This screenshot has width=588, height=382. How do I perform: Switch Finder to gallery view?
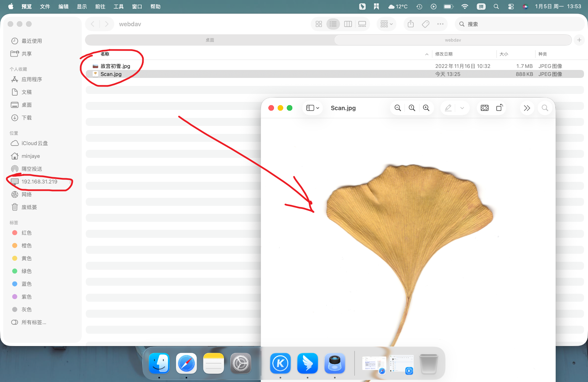(362, 24)
